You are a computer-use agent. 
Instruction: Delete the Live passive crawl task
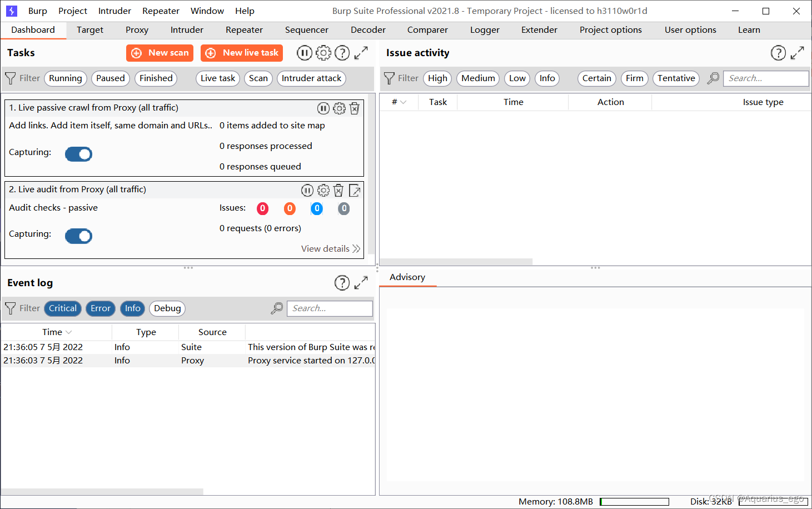[x=355, y=108]
